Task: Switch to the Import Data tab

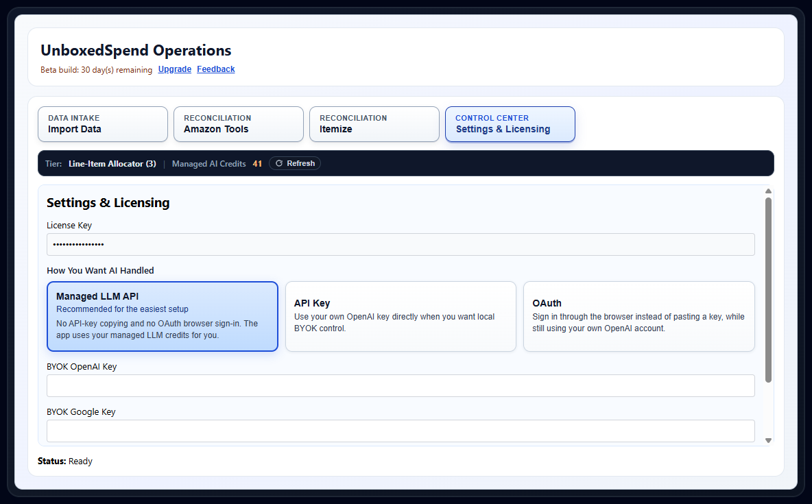Action: coord(102,124)
